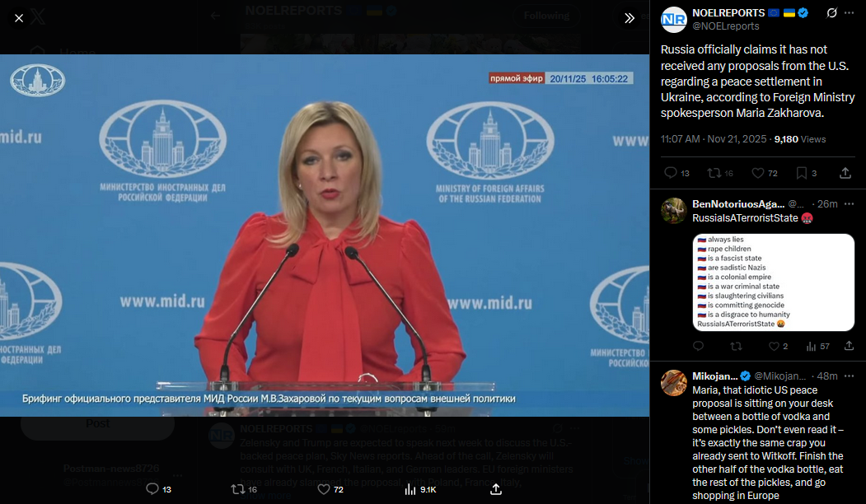Open more options menu on NOELREPORTS post

pos(850,12)
